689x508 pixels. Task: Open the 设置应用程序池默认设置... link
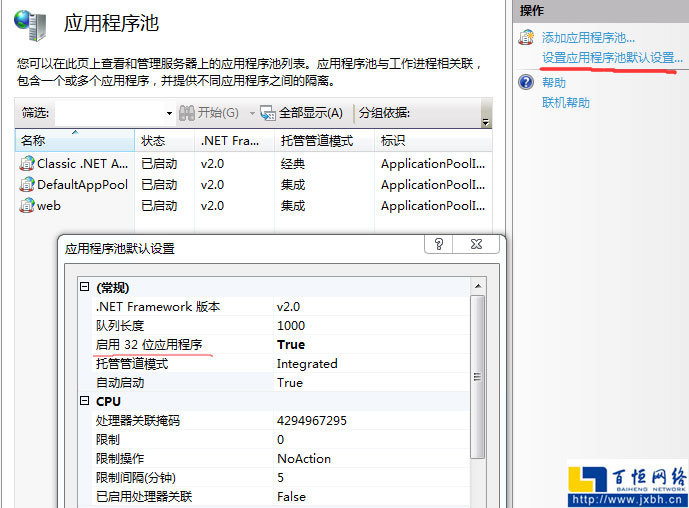pos(612,57)
